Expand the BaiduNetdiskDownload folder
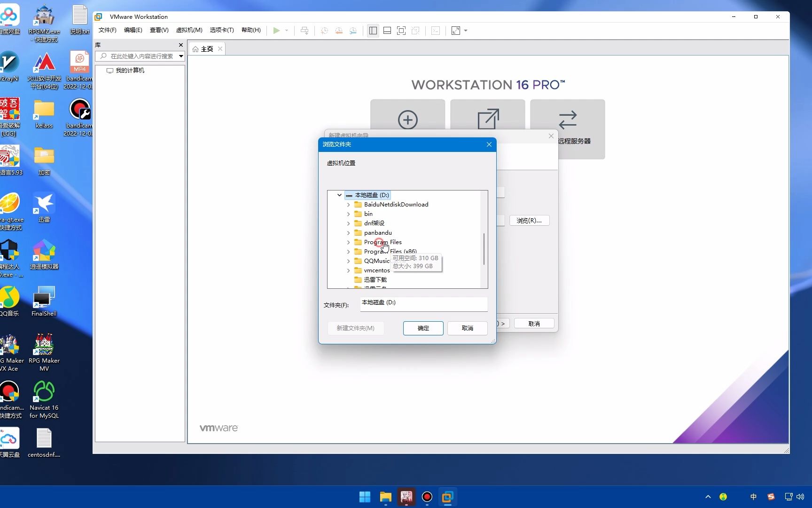Viewport: 812px width, 508px height. 348,205
